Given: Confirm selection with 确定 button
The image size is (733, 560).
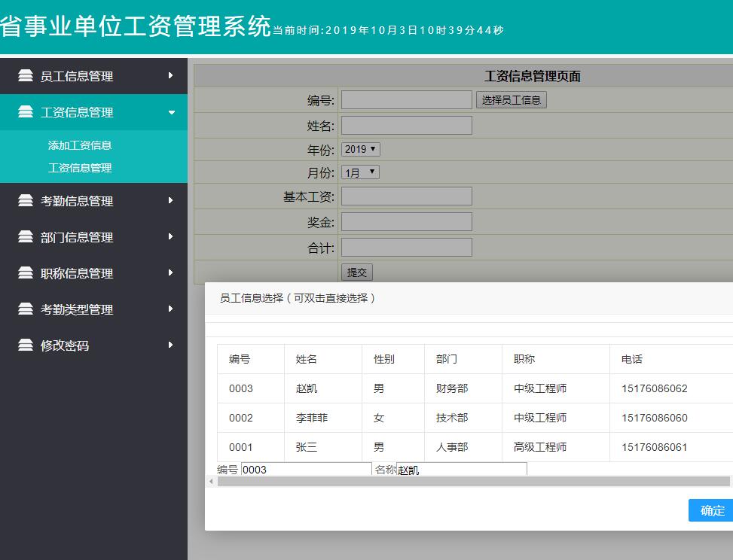Looking at the screenshot, I should tap(711, 510).
